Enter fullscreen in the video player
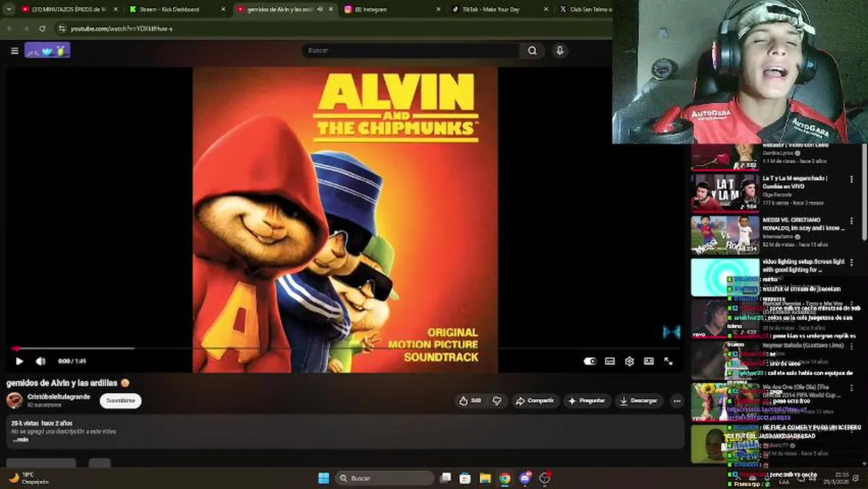The image size is (868, 489). pos(668,361)
